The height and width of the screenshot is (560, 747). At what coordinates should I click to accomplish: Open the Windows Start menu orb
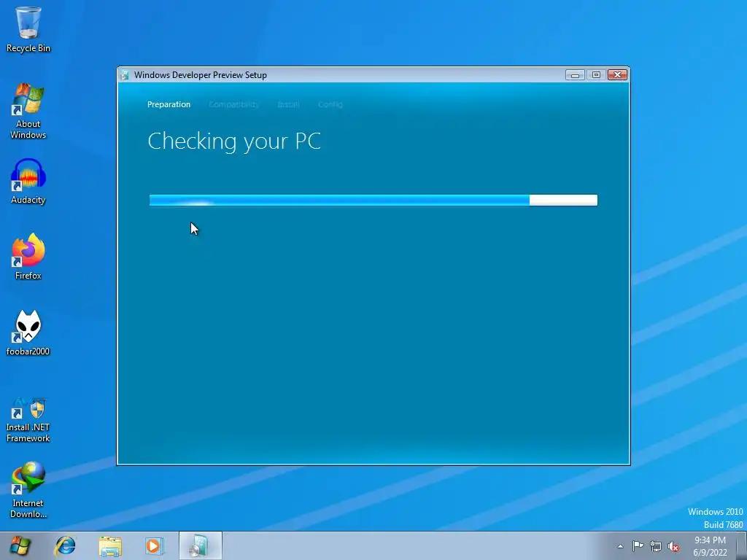(x=19, y=545)
